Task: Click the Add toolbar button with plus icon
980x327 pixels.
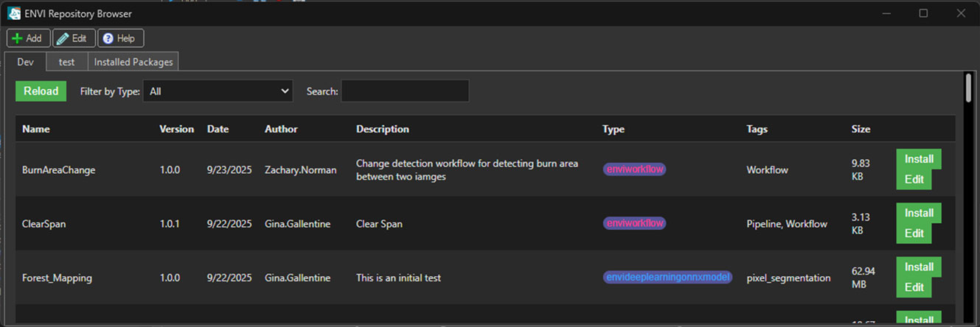Action: [28, 38]
